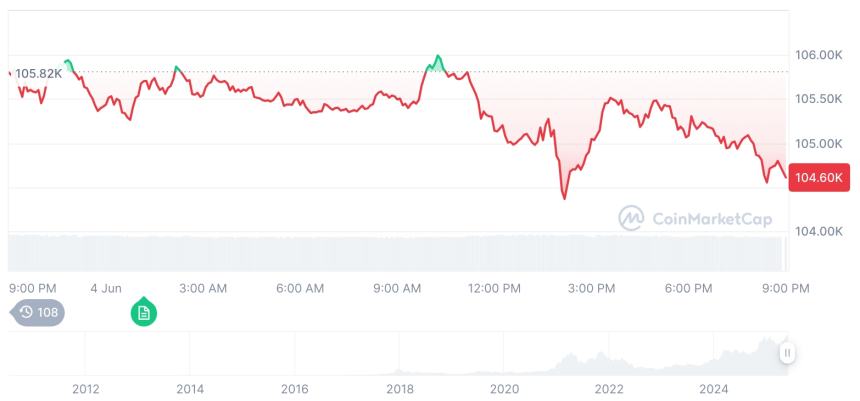
Task: Click the CoinMarketCap watermark logo icon
Action: point(631,217)
